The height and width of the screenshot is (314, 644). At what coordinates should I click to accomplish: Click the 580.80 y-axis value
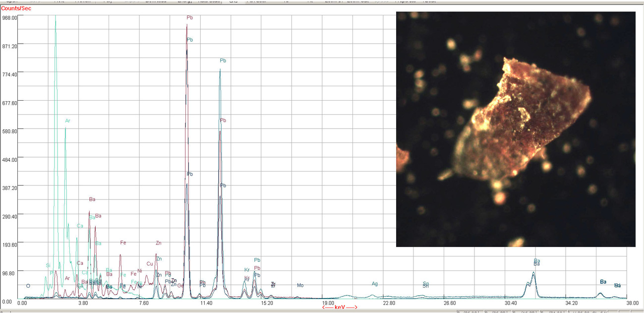[10, 131]
